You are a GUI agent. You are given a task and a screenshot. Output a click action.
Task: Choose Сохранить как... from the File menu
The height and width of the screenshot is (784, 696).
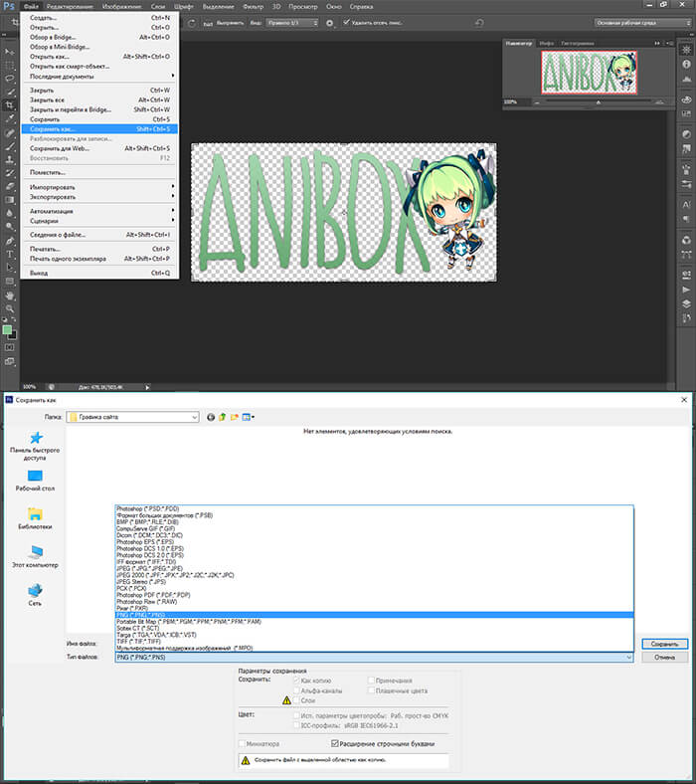coord(53,129)
